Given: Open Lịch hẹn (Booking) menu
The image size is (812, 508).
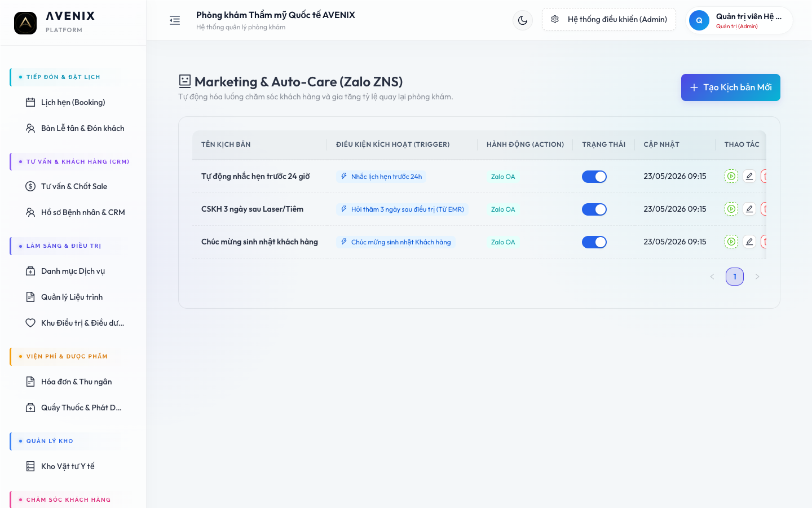Looking at the screenshot, I should (x=73, y=102).
